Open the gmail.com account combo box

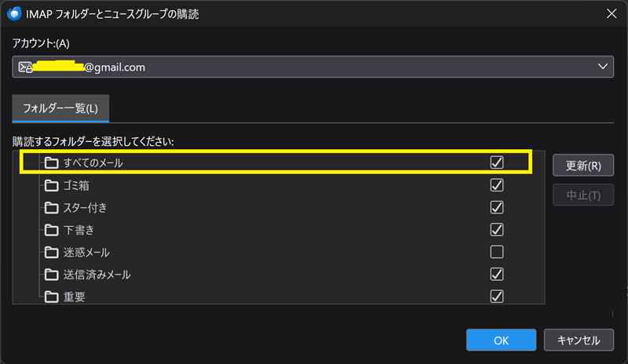coord(312,67)
